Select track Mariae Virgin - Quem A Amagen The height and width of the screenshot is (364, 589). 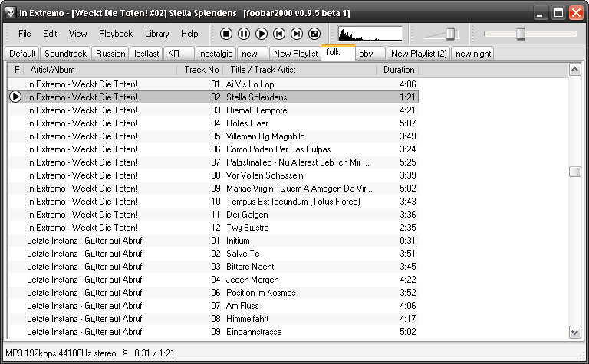(213, 189)
